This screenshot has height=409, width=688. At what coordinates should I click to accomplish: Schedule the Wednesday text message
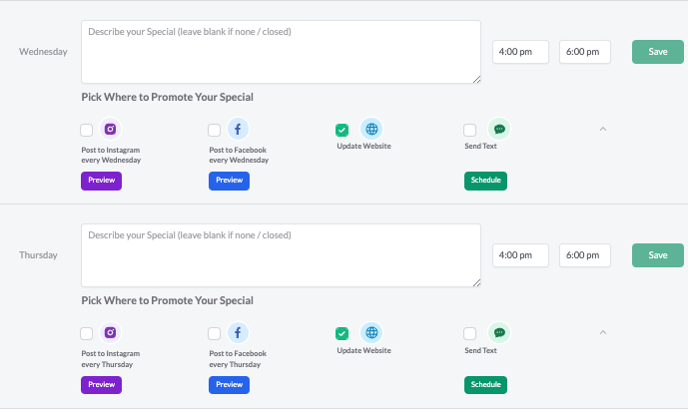486,180
